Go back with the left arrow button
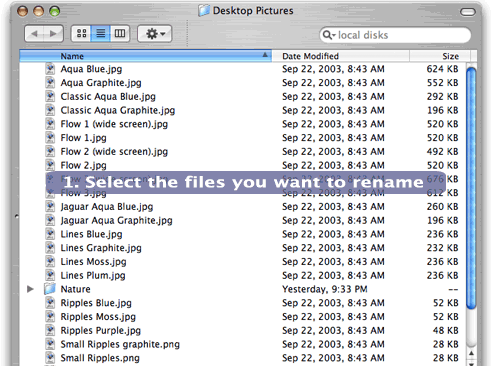492x366 pixels. [x=34, y=34]
